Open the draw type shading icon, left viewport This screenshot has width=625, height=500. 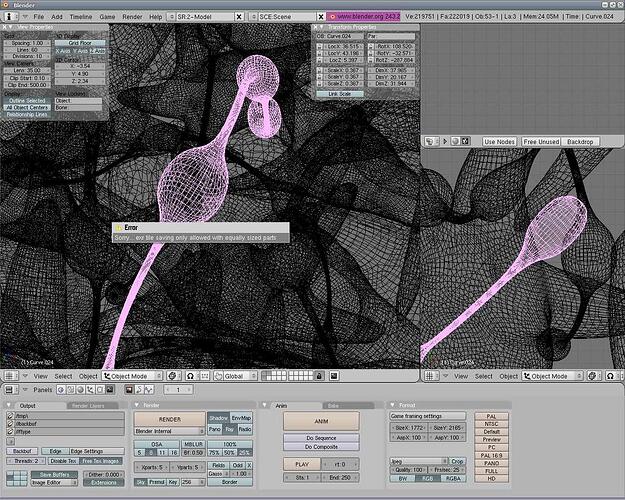click(172, 376)
